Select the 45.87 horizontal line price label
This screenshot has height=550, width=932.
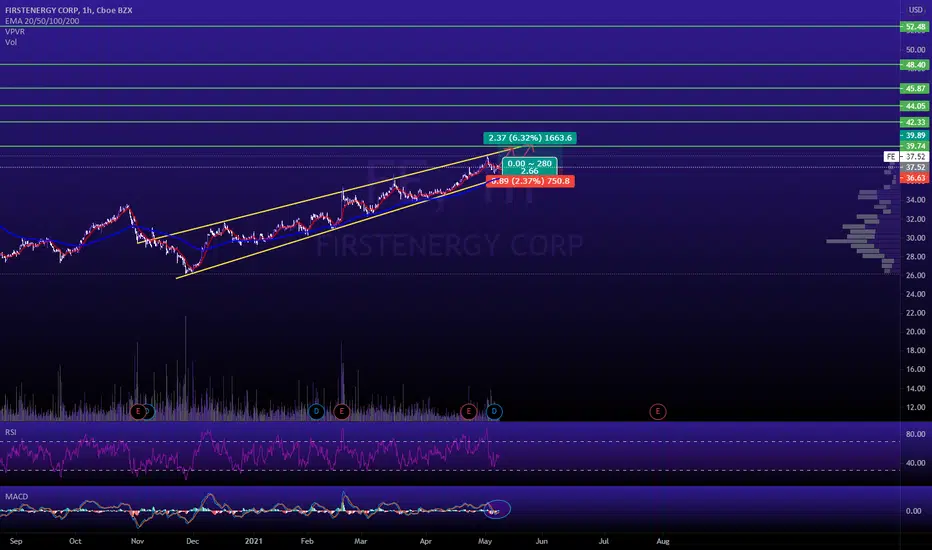pyautogui.click(x=915, y=88)
